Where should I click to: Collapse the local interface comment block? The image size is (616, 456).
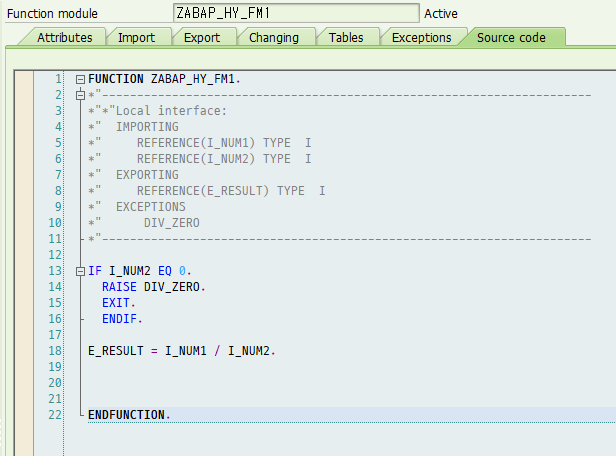(x=80, y=95)
